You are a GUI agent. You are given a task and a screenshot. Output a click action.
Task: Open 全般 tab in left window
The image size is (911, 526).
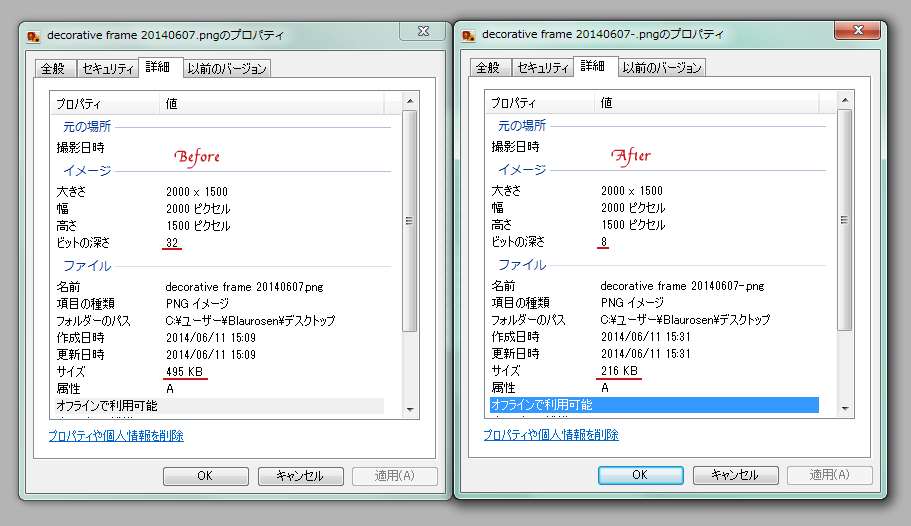pyautogui.click(x=53, y=69)
